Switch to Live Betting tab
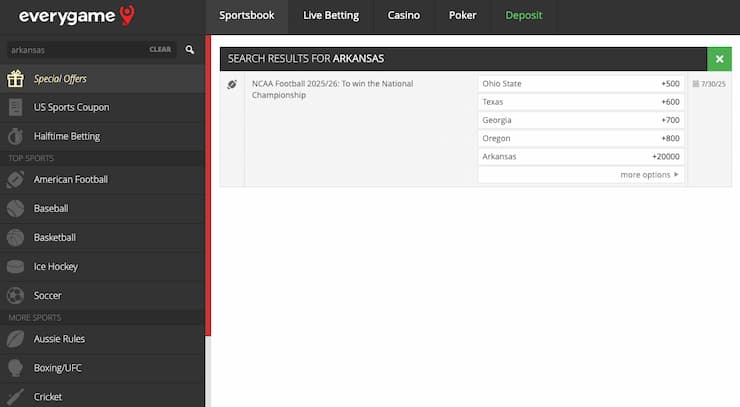The width and height of the screenshot is (740, 407). (331, 16)
